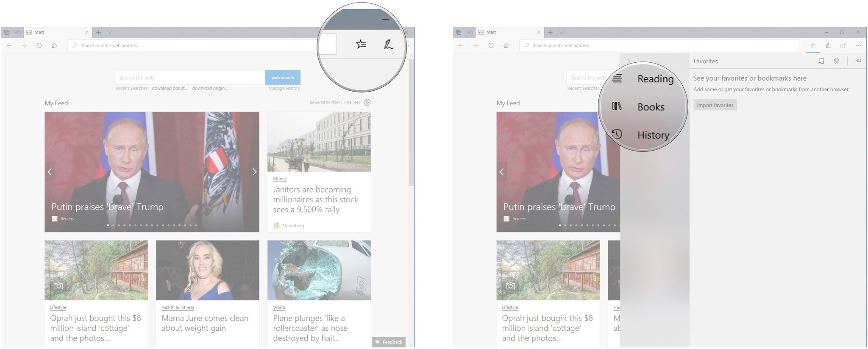
Task: Click the vertical scrollbar in left window
Action: coord(411,123)
